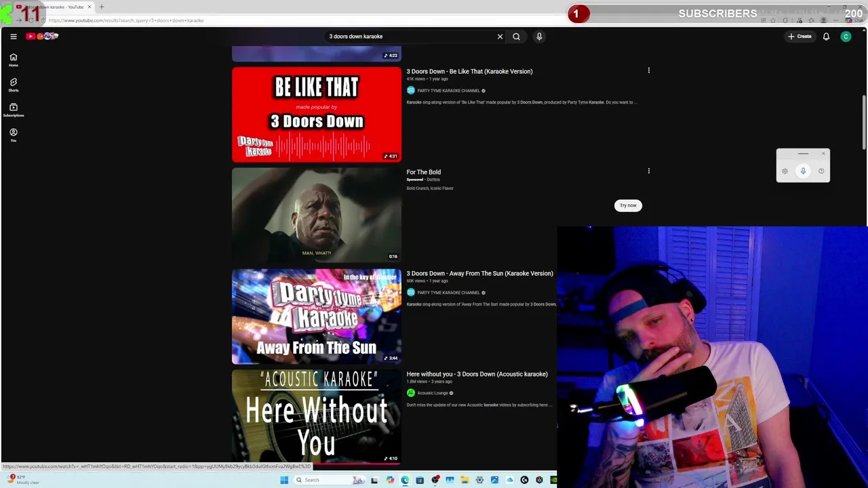The width and height of the screenshot is (868, 488).
Task: Play the Be Like That thumbnail
Action: point(317,114)
